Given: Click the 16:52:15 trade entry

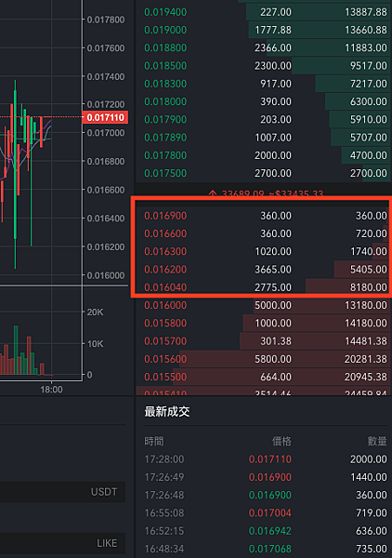Looking at the screenshot, I should click(x=266, y=531).
